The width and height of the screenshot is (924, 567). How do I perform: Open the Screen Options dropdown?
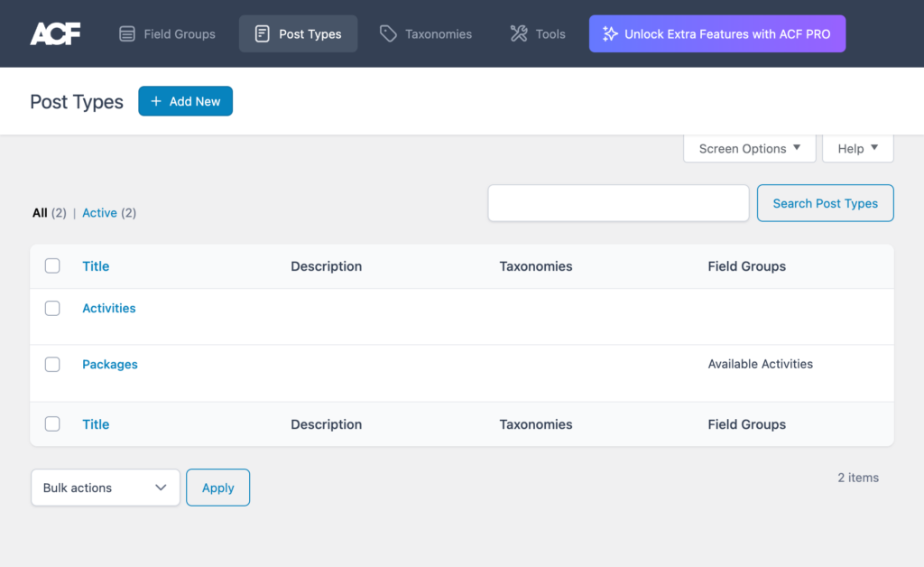click(749, 148)
